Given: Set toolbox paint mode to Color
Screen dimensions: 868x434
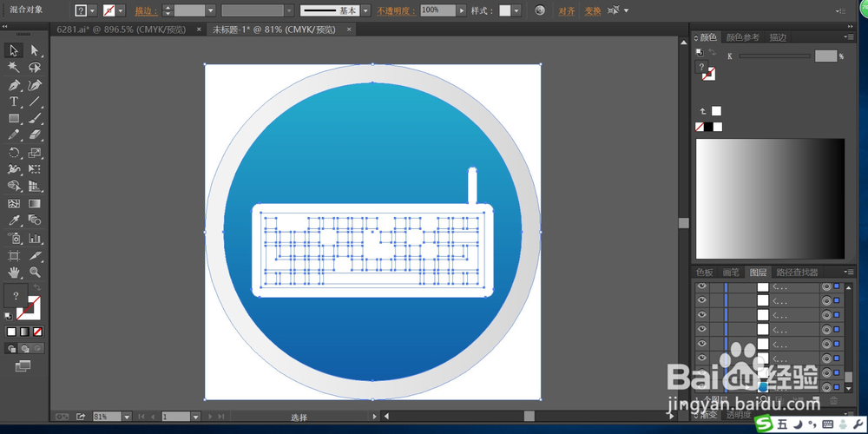Looking at the screenshot, I should (x=11, y=332).
